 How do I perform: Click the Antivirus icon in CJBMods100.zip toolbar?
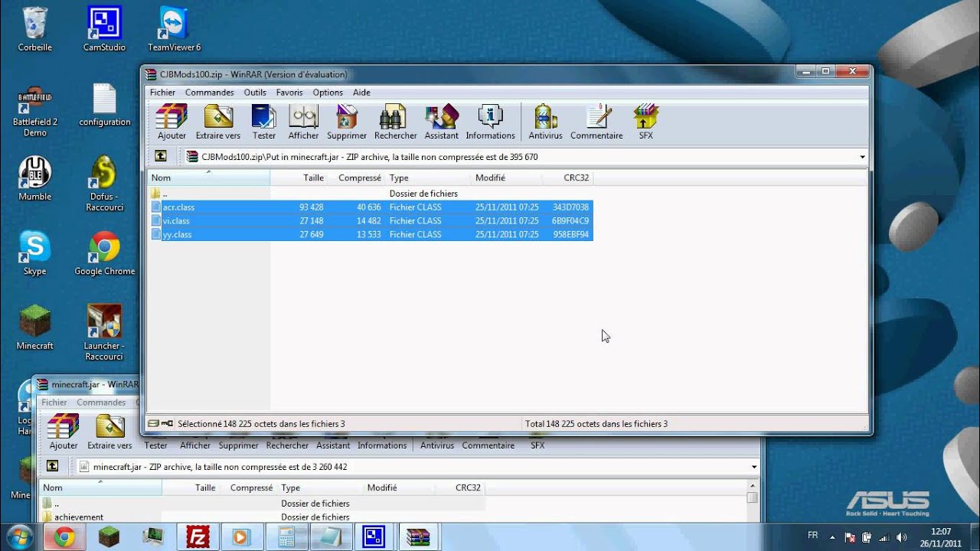click(545, 122)
